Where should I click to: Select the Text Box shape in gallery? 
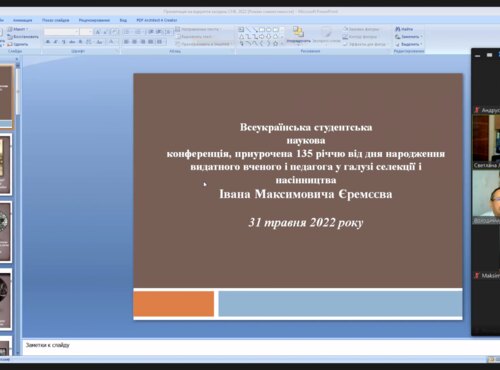coord(241,30)
